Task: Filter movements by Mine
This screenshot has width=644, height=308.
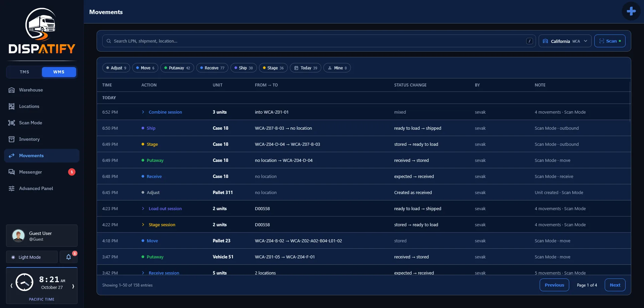Action: [x=337, y=68]
